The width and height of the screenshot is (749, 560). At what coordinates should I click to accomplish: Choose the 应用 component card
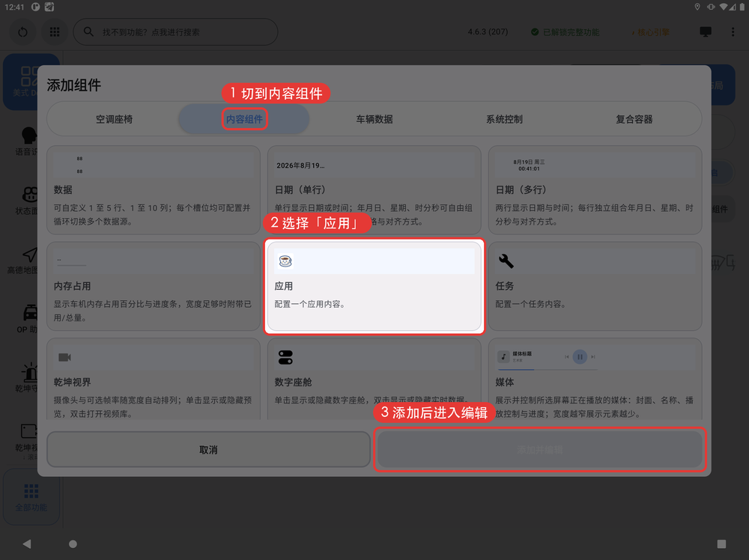pos(374,287)
